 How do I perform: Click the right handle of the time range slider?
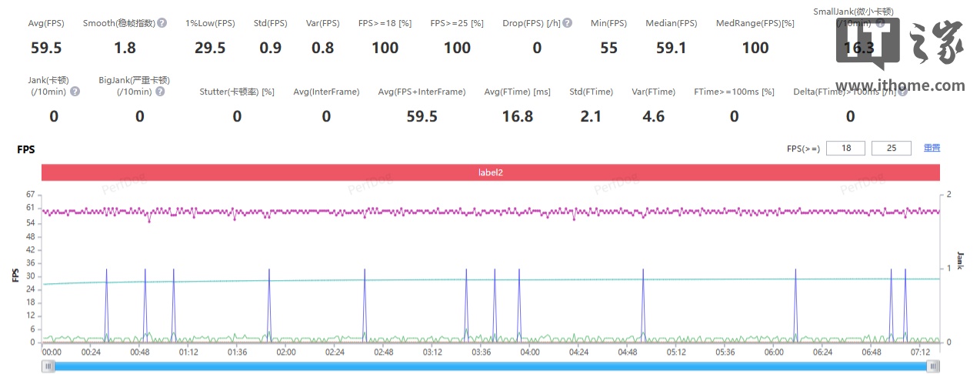pos(934,366)
